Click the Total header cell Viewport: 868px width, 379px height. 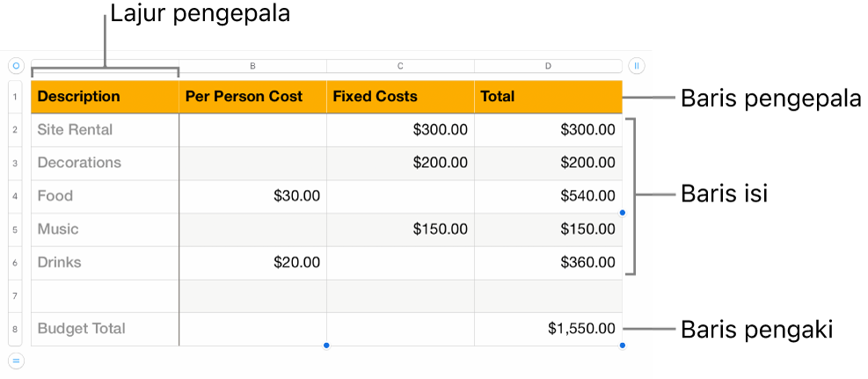(x=548, y=97)
